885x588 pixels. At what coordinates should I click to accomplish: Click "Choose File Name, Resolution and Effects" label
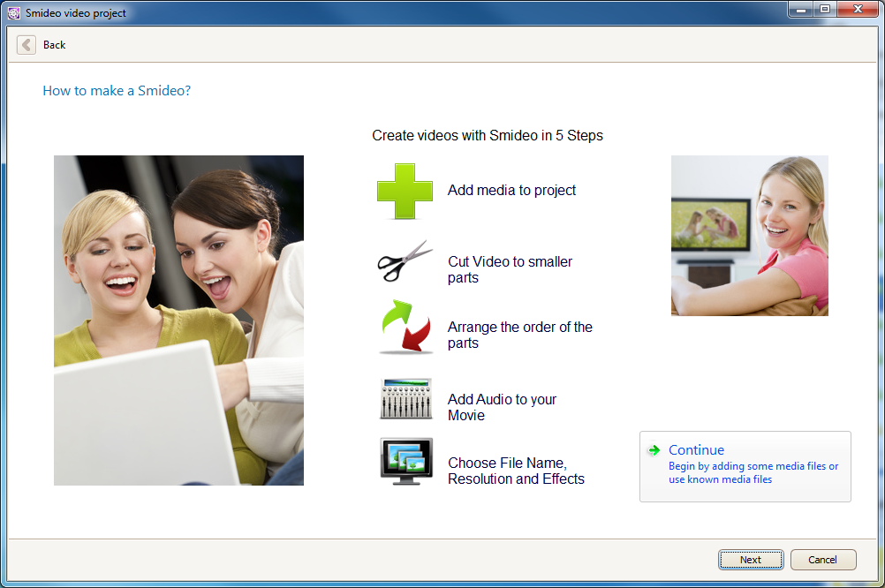pos(516,471)
